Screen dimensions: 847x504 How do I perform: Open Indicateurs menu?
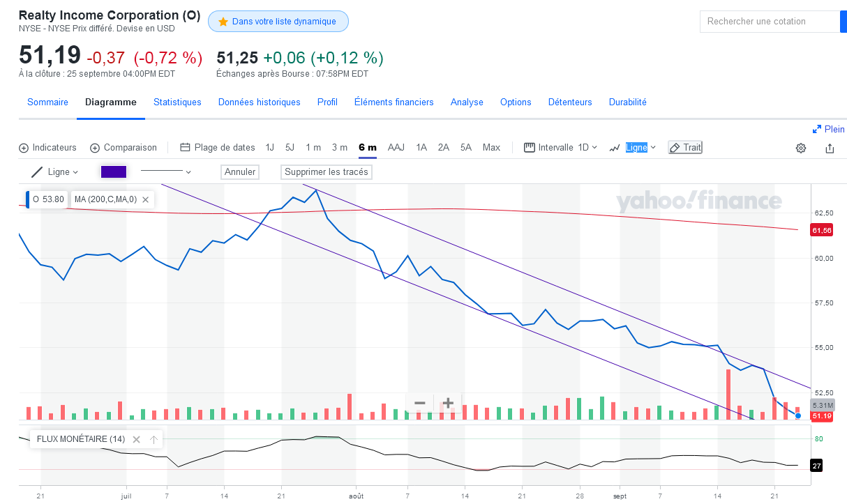click(47, 148)
